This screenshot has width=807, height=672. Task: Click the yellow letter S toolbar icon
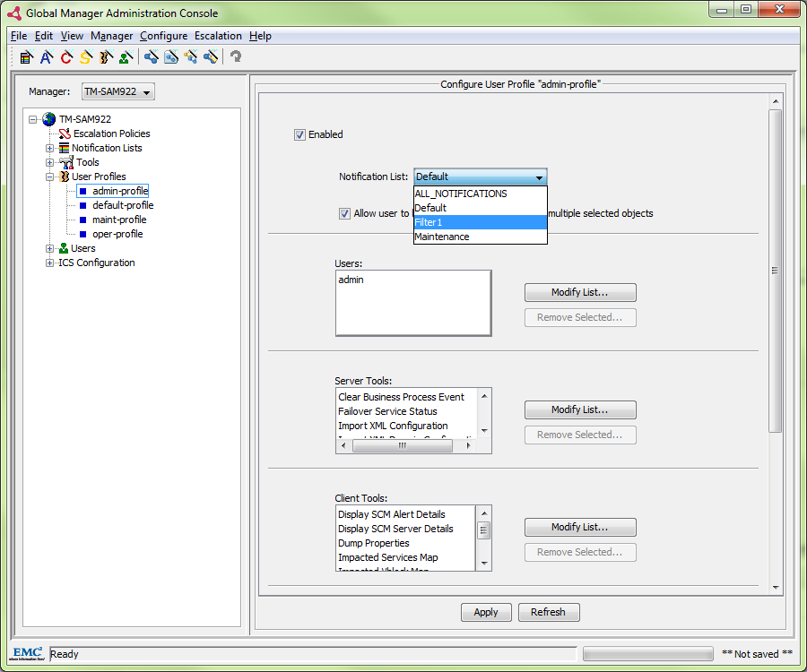pos(86,57)
